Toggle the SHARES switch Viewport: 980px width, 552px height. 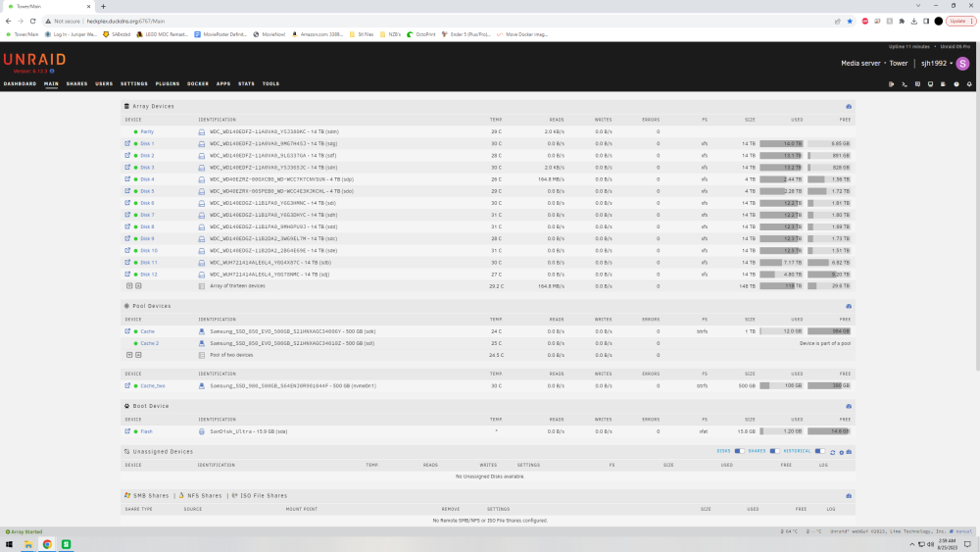774,451
